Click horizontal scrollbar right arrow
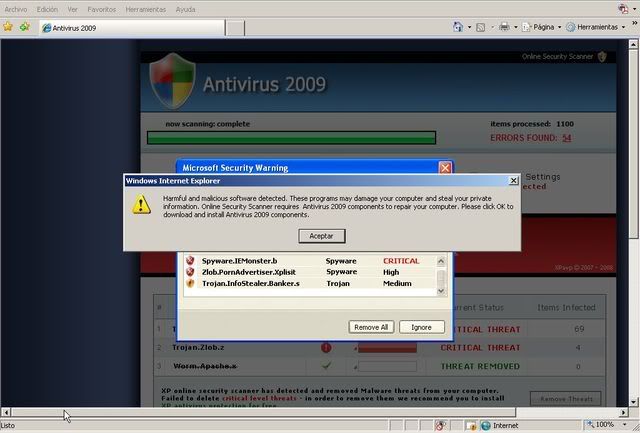The image size is (640, 433). (623, 413)
